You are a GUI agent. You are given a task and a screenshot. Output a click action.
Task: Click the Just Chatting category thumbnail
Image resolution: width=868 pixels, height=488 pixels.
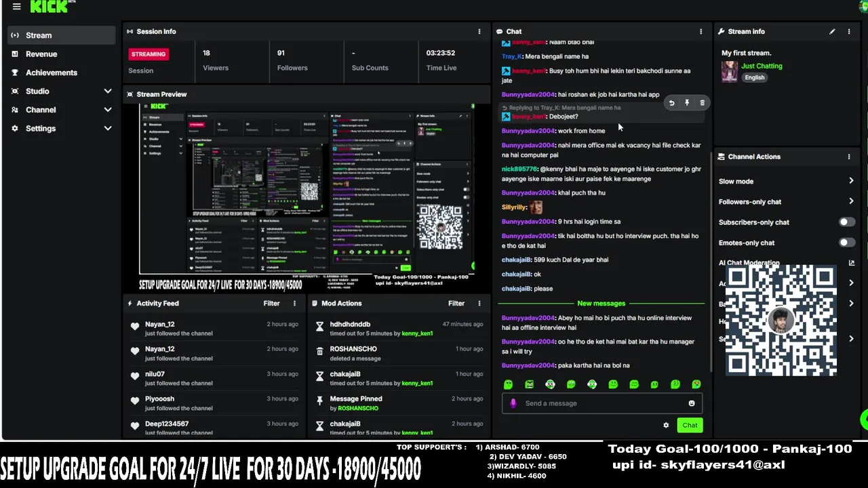(730, 71)
